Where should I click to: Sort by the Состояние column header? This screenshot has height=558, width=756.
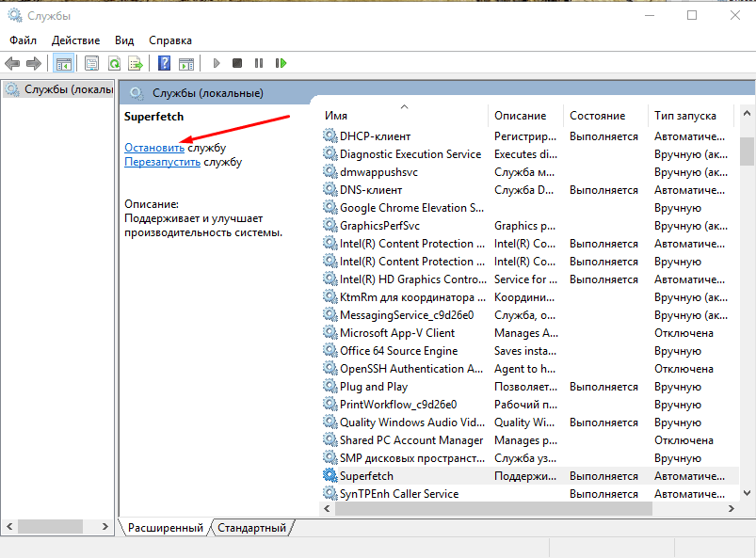(606, 116)
